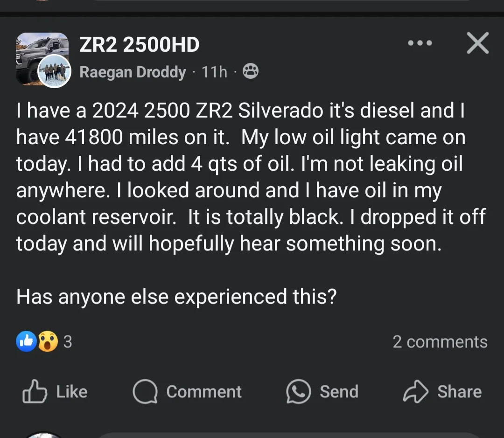Viewport: 504px width, 438px height.
Task: Click the wow face reaction emoji
Action: tap(48, 341)
